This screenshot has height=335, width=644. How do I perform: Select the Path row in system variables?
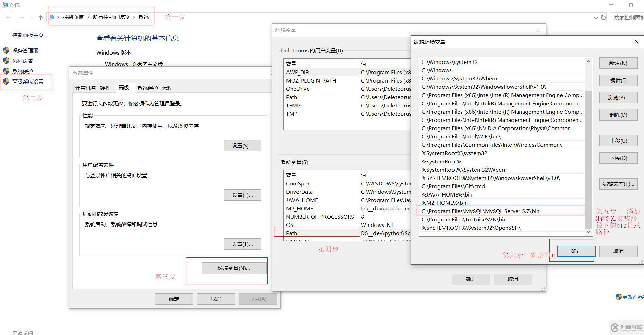(292, 233)
